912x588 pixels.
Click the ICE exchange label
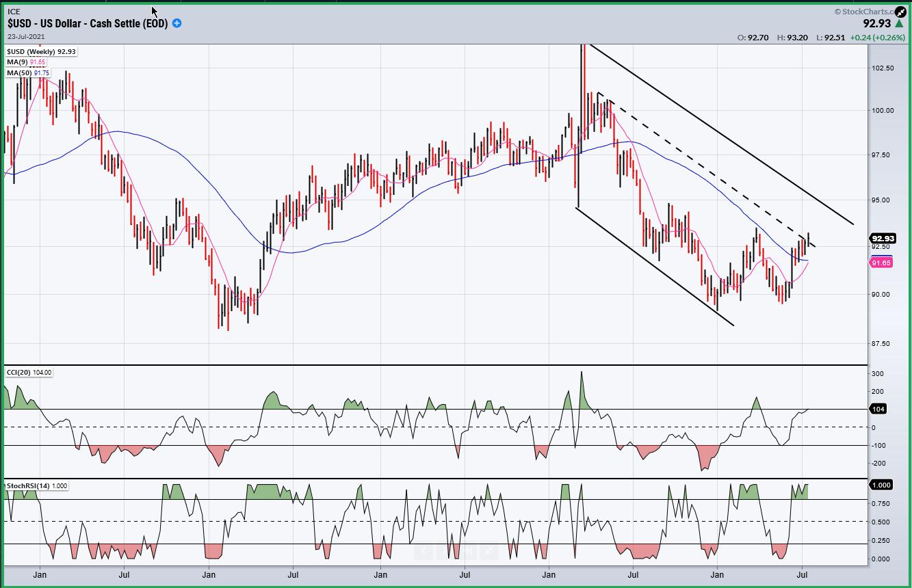pyautogui.click(x=14, y=12)
